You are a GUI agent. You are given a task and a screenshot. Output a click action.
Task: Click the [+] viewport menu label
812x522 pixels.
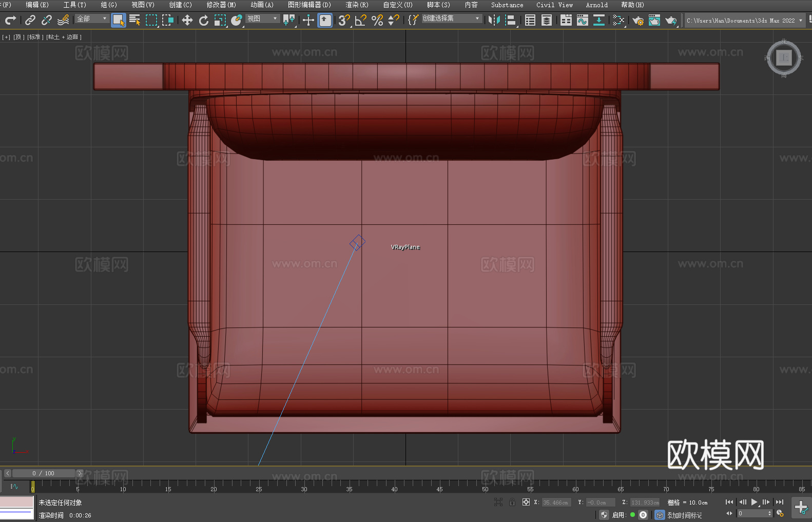point(6,37)
